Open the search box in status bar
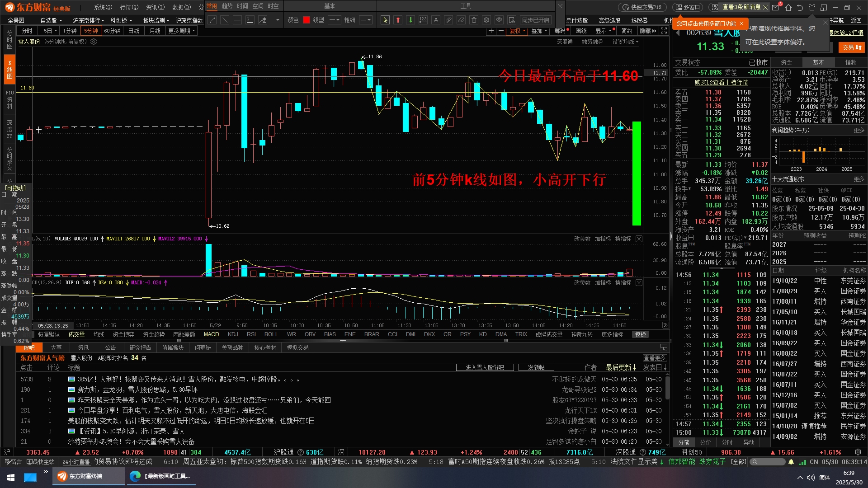The height and width of the screenshot is (488, 868). click(x=767, y=462)
